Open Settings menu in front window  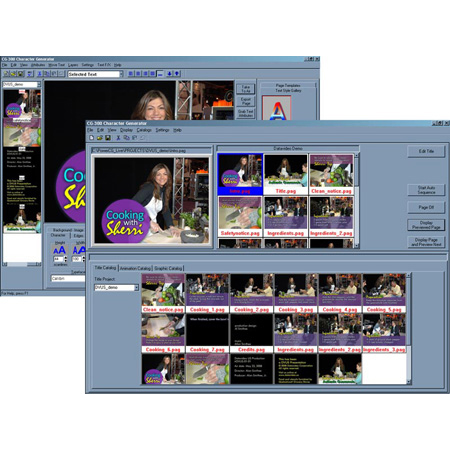pyautogui.click(x=162, y=130)
